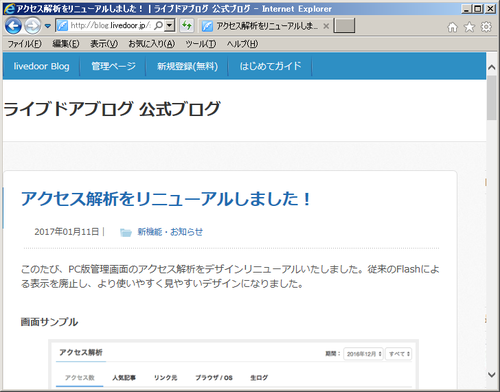
Task: Click the アクセス解析 sample screenshot image
Action: click(x=234, y=364)
